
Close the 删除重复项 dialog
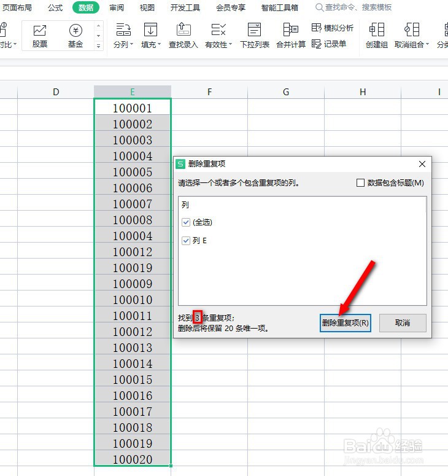(x=422, y=164)
